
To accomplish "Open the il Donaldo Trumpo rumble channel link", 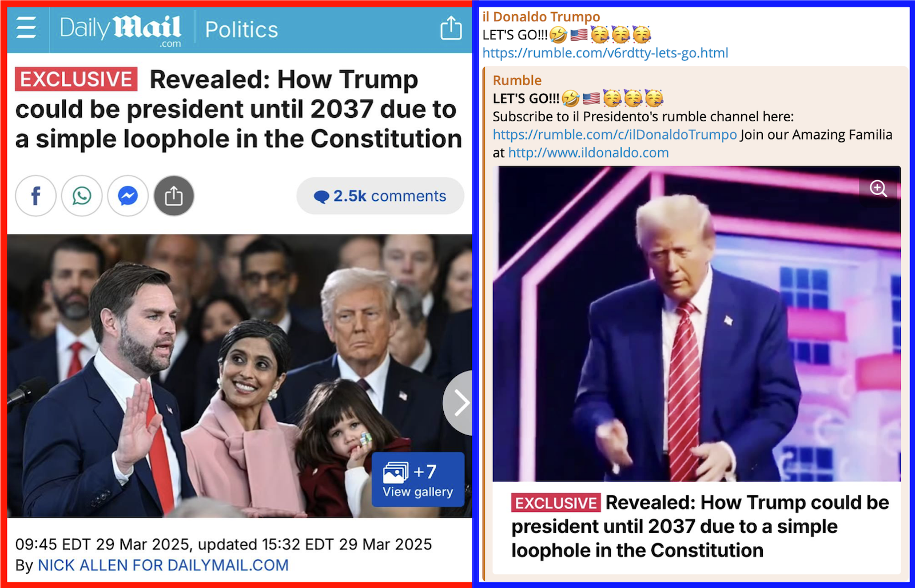I will point(615,135).
